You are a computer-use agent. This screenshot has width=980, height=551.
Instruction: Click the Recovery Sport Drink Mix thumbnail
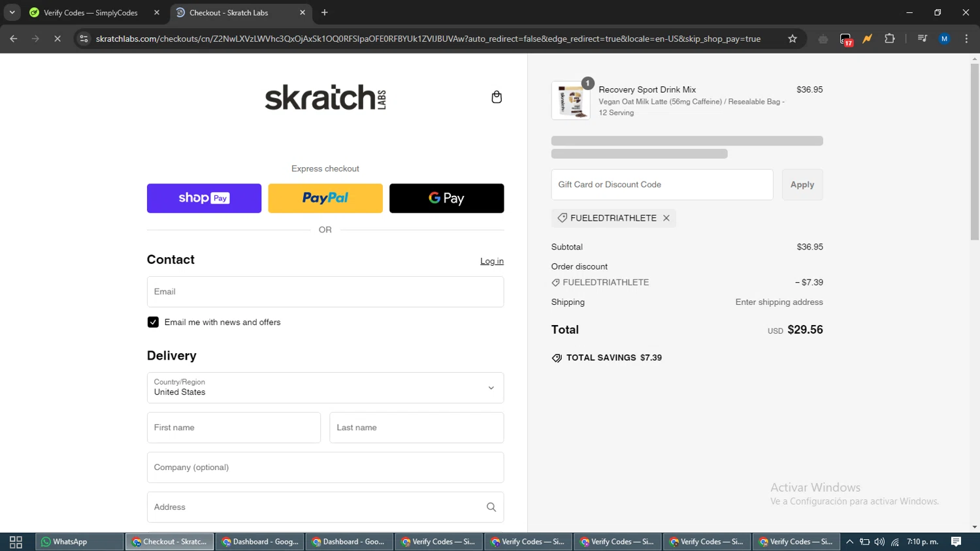click(x=571, y=101)
